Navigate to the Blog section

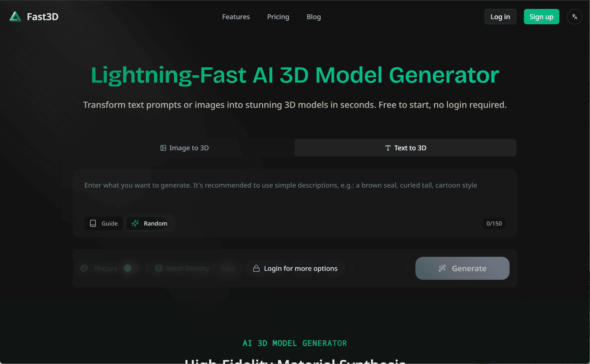[x=314, y=17]
